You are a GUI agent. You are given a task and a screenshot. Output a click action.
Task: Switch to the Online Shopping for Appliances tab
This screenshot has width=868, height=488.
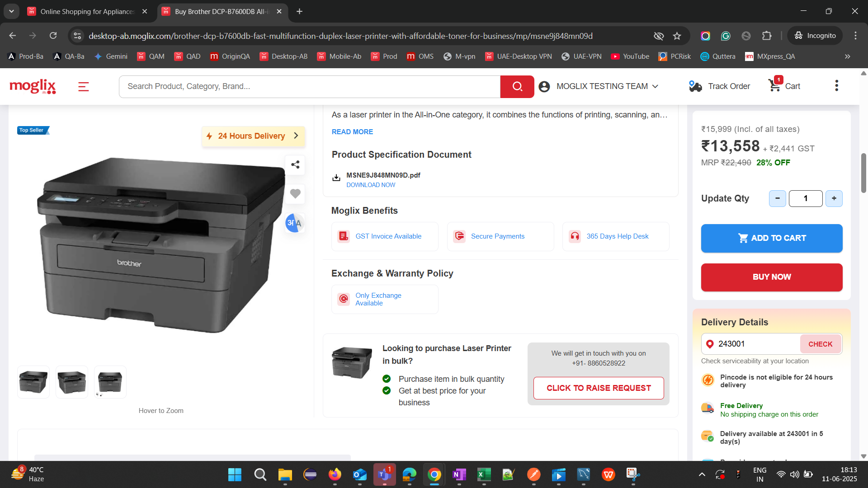coord(87,11)
